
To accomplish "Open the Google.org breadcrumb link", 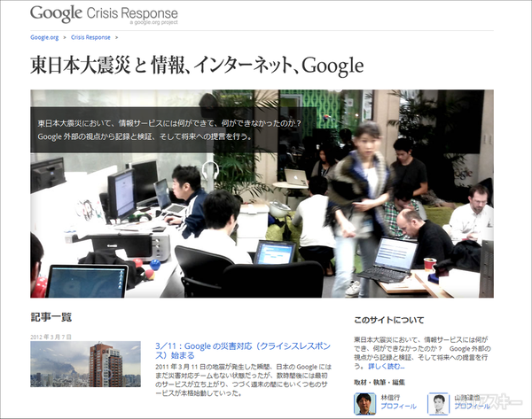I will (44, 37).
